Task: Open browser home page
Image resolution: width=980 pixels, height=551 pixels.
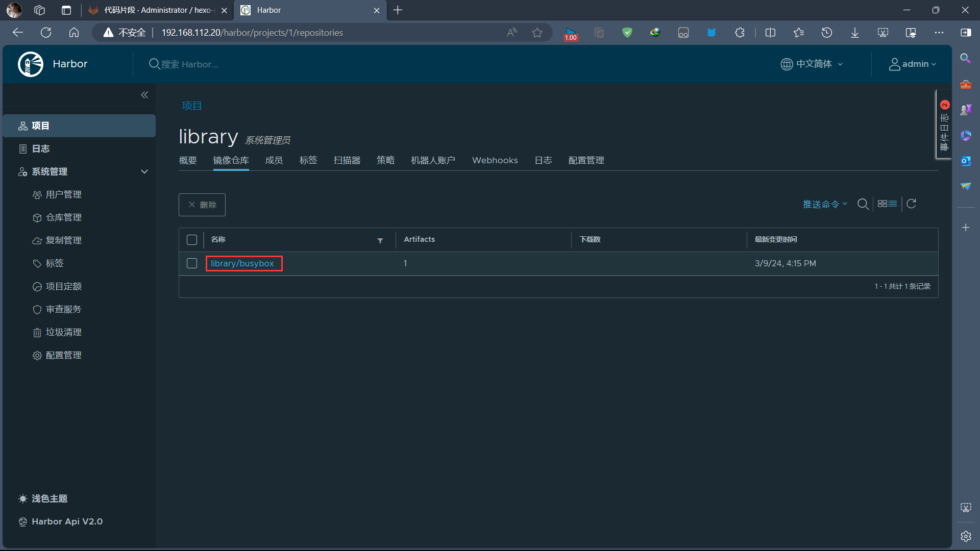Action: (74, 33)
